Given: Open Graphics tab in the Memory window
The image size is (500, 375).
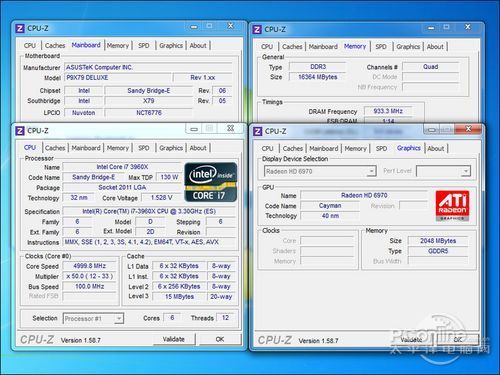Looking at the screenshot, I should 408,47.
